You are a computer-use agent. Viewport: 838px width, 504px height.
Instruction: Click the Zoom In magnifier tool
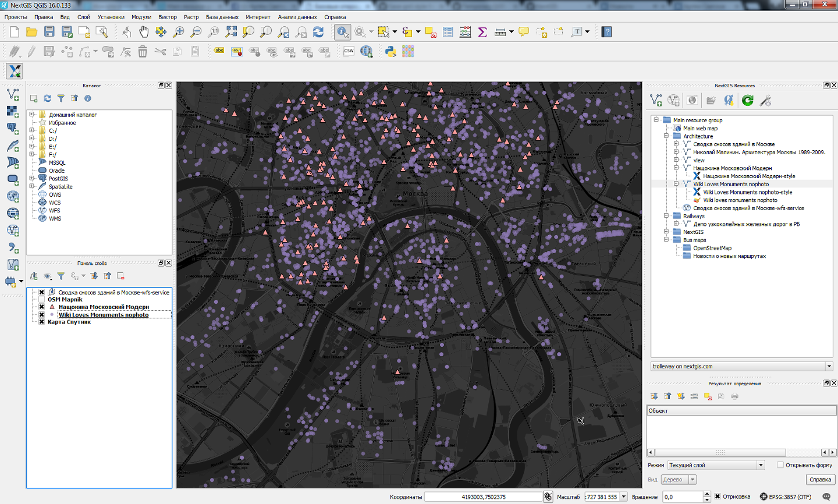tap(179, 32)
